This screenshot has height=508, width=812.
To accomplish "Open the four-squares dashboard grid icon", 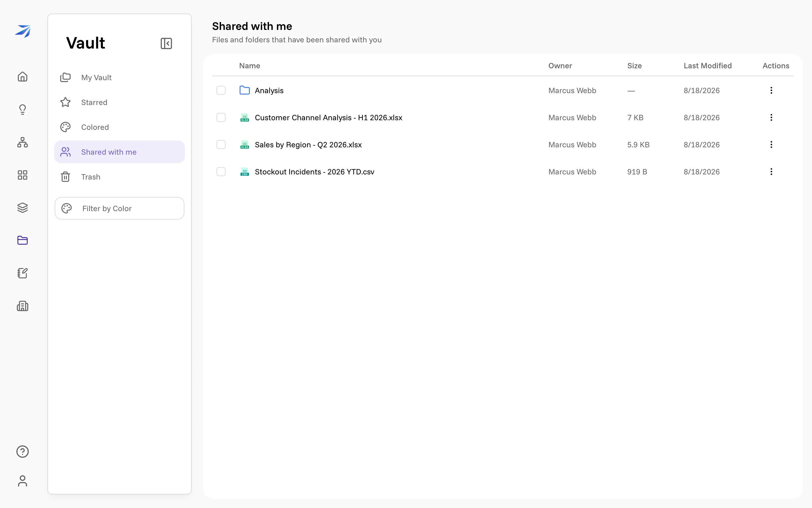I will click(23, 175).
